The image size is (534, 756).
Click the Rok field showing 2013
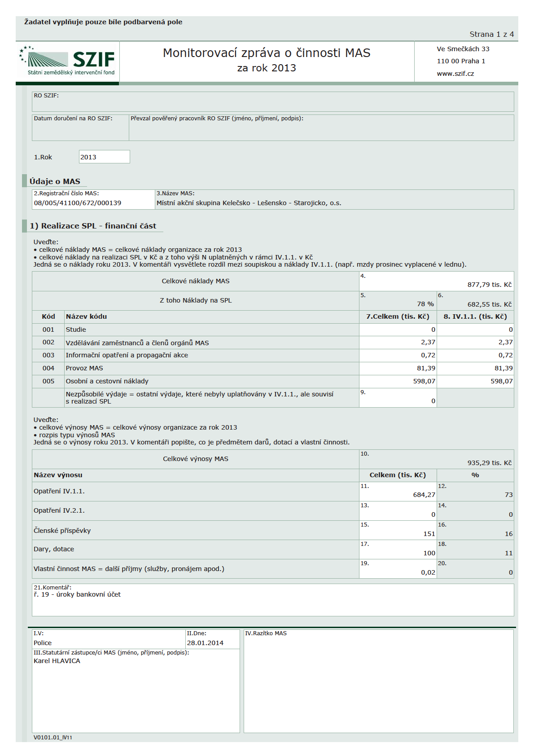pos(104,157)
